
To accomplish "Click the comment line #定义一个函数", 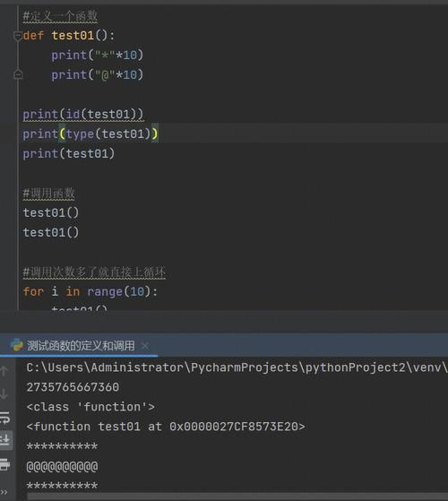I will [60, 16].
